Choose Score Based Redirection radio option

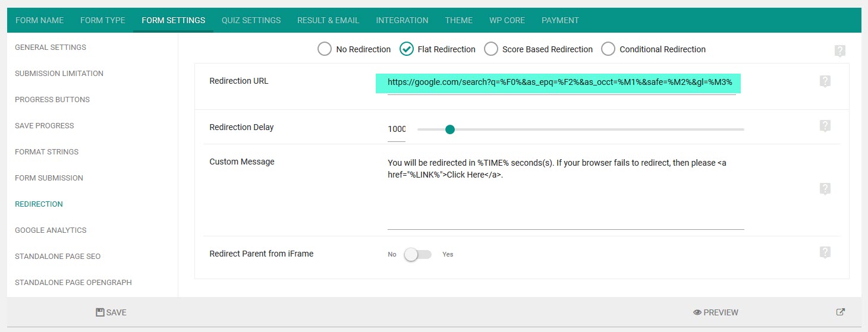490,49
